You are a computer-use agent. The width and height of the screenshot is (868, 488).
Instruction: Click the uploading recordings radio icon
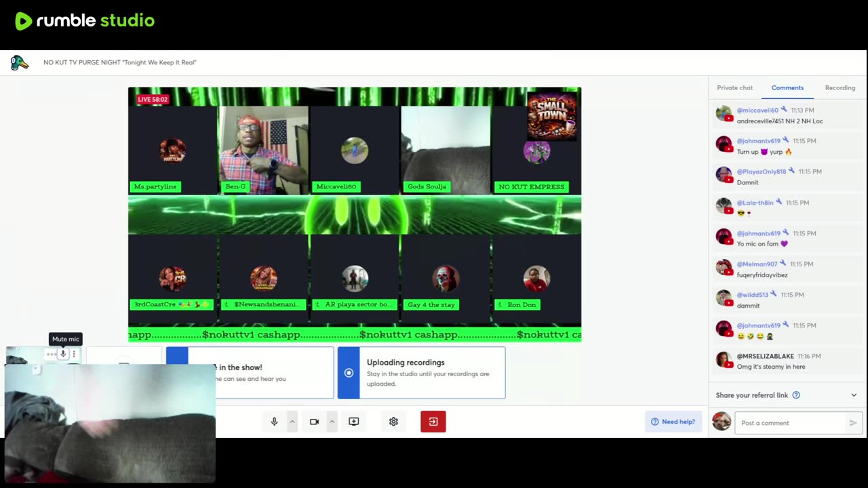click(x=349, y=373)
